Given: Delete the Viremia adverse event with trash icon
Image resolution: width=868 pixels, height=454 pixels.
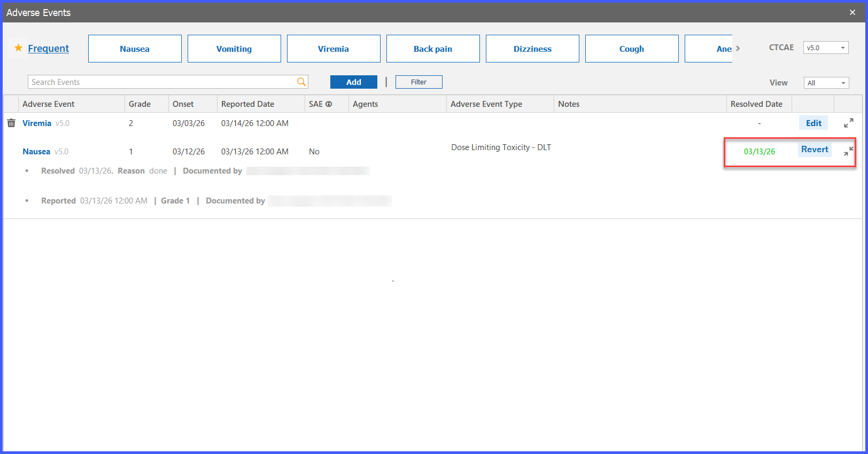Looking at the screenshot, I should coord(11,123).
